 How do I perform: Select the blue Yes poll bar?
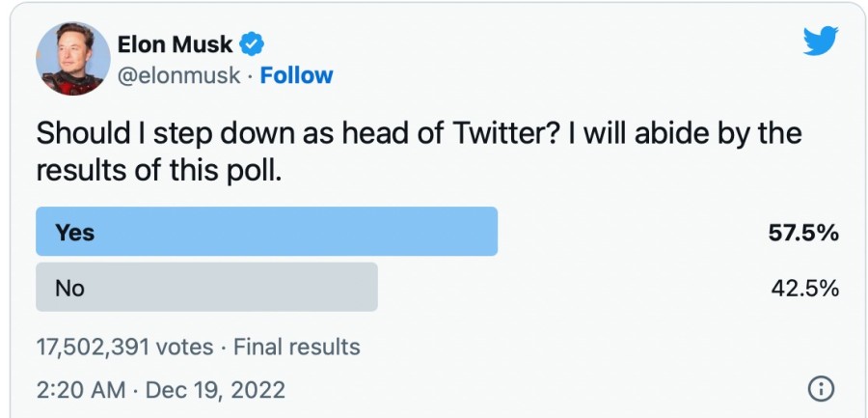[x=266, y=232]
